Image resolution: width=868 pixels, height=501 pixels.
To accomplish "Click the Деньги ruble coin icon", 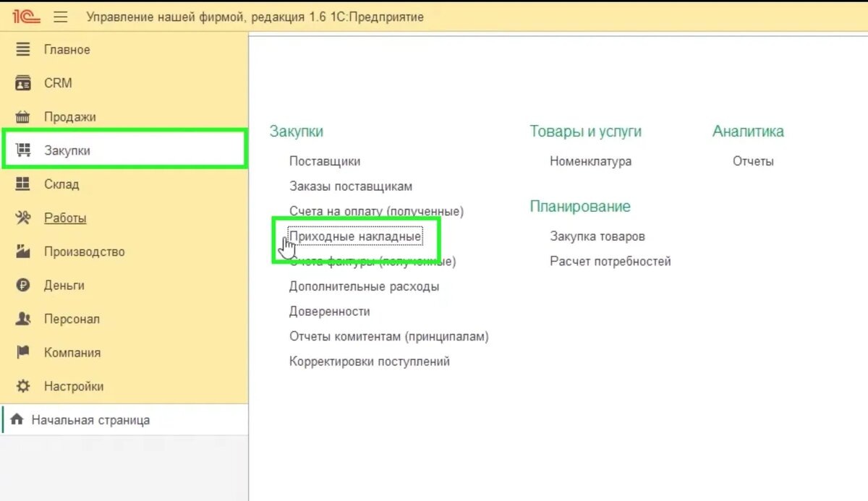I will pos(24,286).
